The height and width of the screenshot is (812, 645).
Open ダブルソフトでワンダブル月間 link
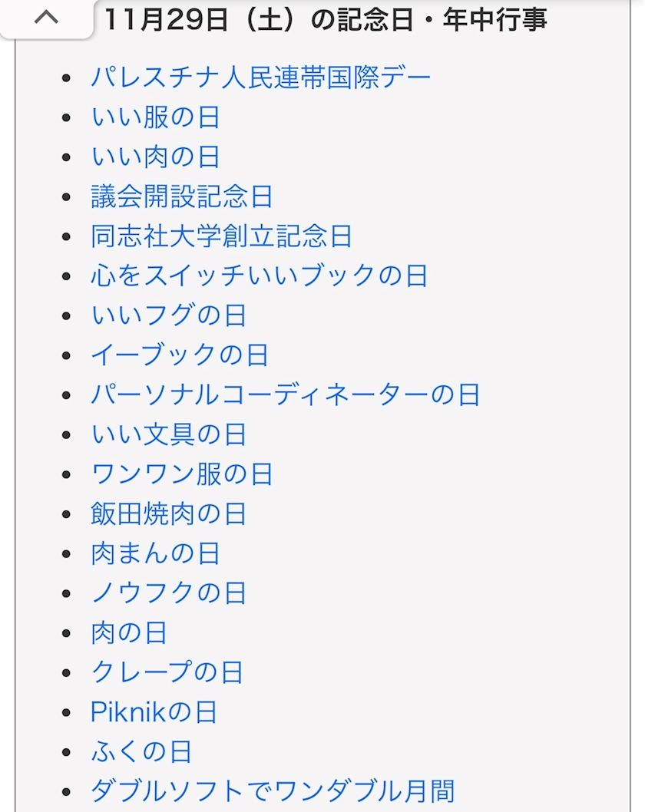pos(273,791)
